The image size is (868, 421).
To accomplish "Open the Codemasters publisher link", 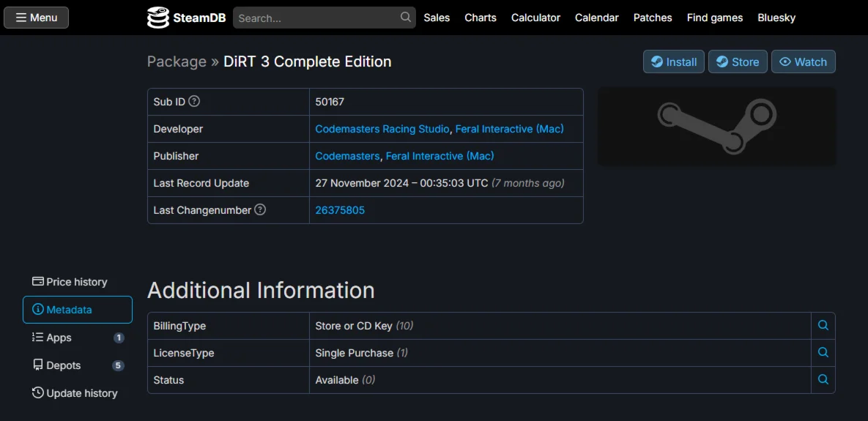I will coord(347,156).
